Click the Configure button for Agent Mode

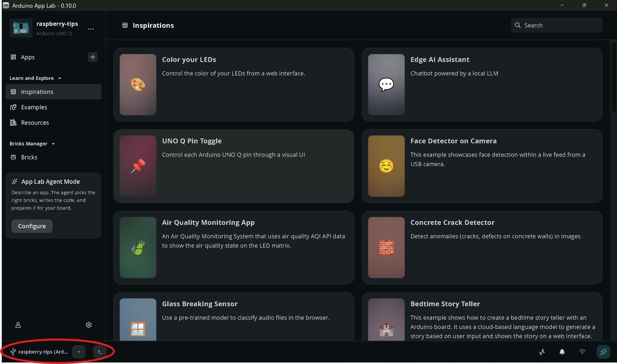32,226
